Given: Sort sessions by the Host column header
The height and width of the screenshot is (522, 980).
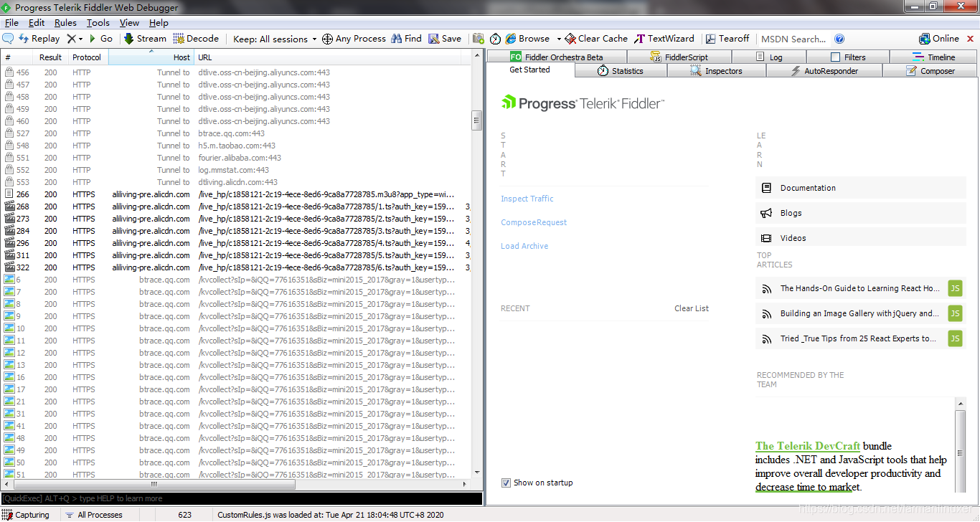Looking at the screenshot, I should click(151, 57).
